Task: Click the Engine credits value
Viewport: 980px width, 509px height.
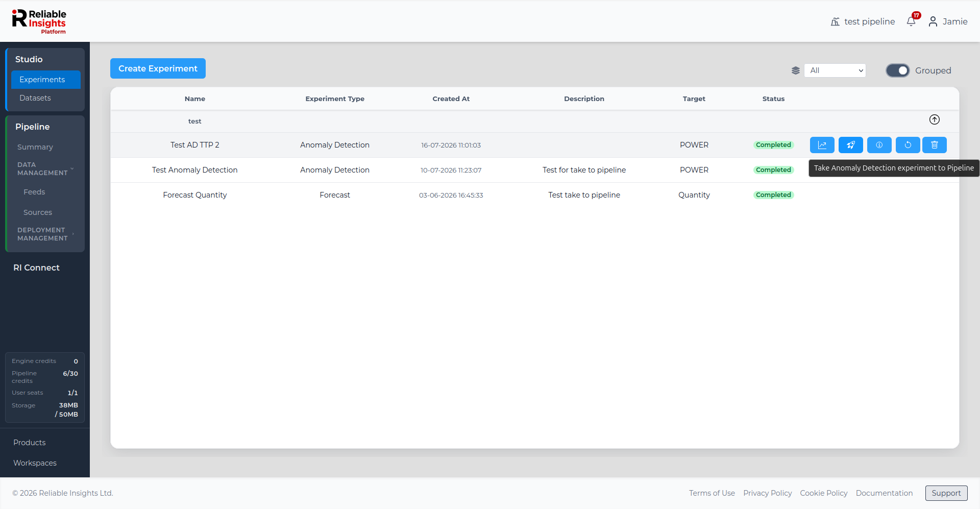Action: [x=76, y=361]
